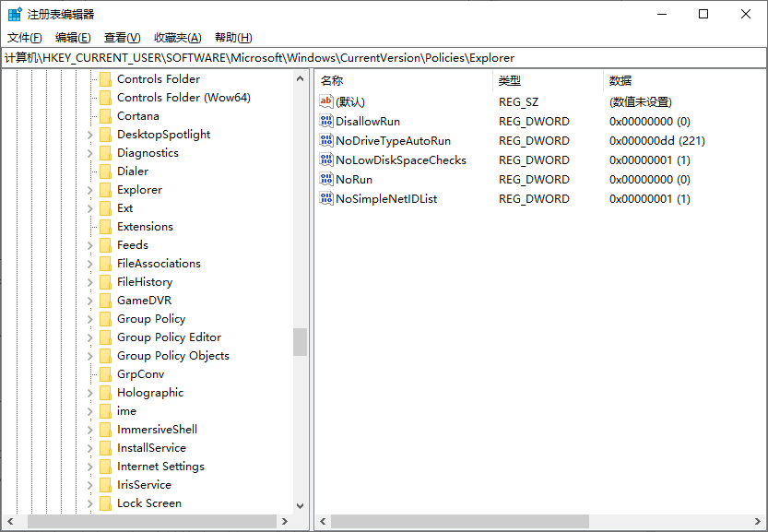
Task: Click the Holographic folder icon
Action: tap(105, 393)
